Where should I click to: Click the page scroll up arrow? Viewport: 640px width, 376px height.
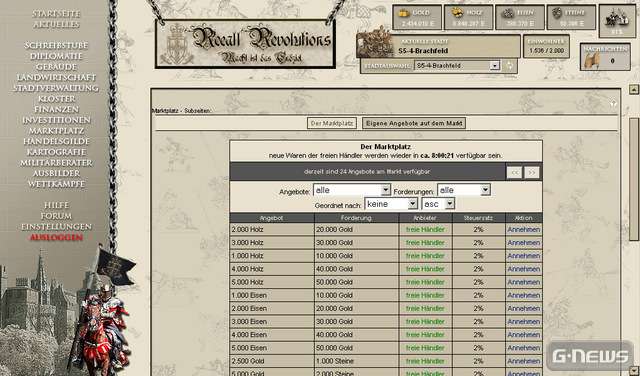(x=633, y=89)
